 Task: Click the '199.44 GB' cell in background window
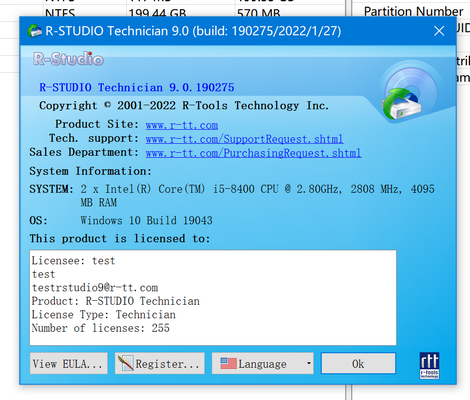[157, 13]
